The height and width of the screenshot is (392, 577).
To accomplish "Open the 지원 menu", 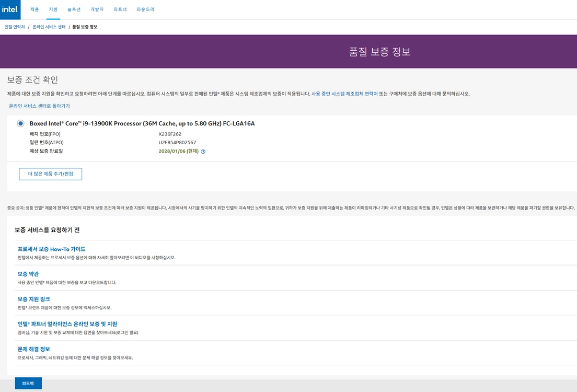I will point(53,9).
